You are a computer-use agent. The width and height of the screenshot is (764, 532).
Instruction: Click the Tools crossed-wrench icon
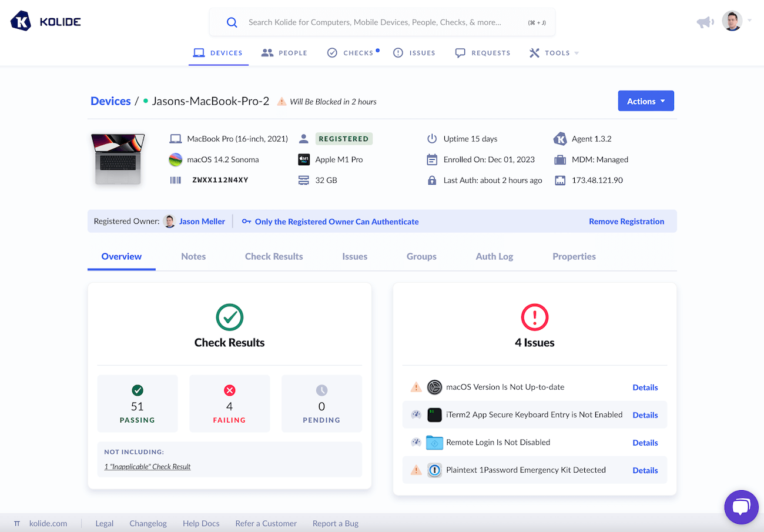[534, 52]
